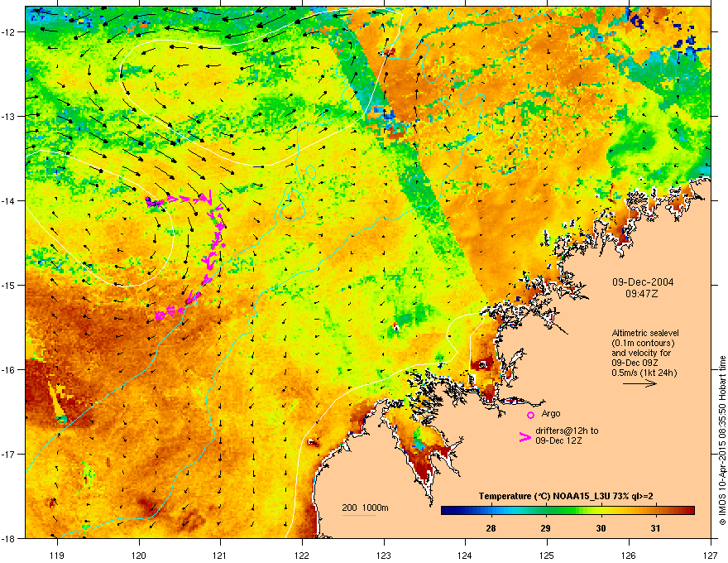The height and width of the screenshot is (563, 728).
Task: Select the date text 09-Dec-2004
Action: 643,282
